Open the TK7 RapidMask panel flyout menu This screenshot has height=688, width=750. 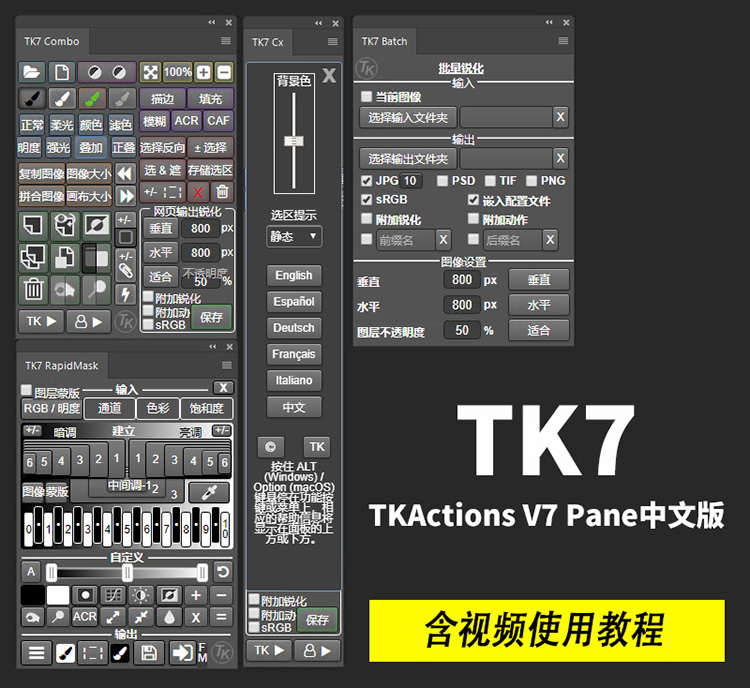pyautogui.click(x=227, y=365)
